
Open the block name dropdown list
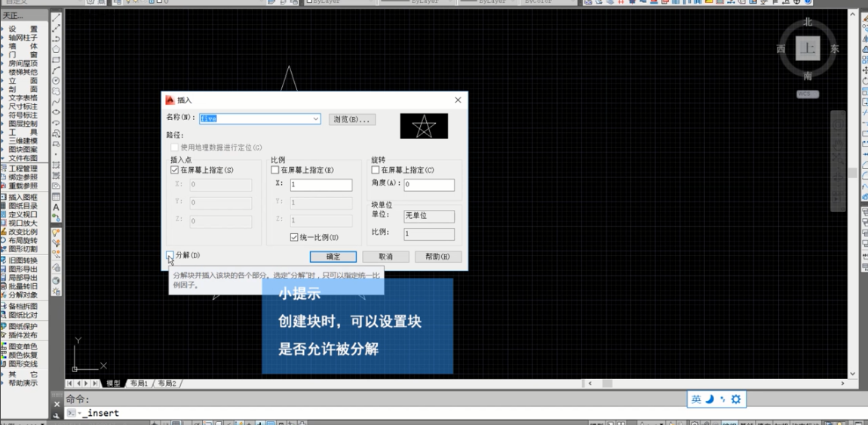point(315,119)
